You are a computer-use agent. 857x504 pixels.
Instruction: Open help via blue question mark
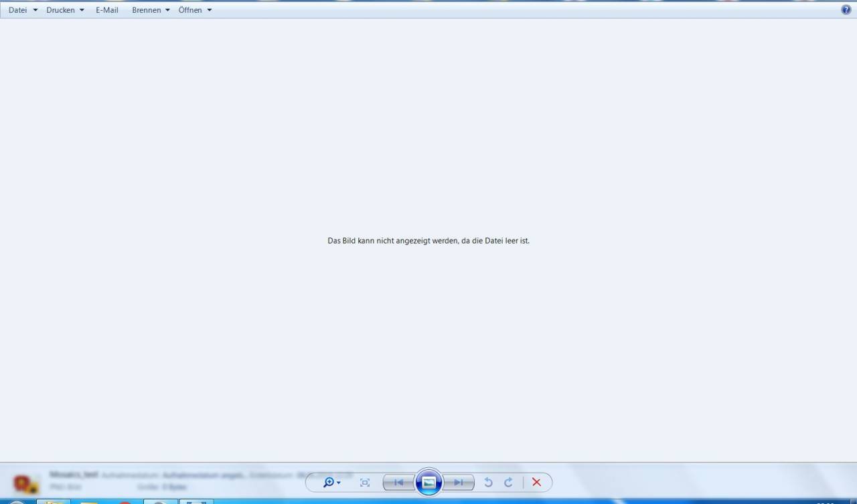pyautogui.click(x=846, y=9)
